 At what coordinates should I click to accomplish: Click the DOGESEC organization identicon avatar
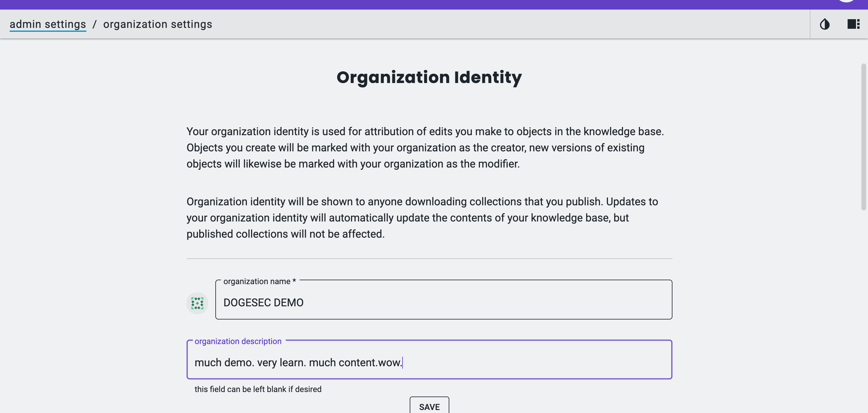(197, 303)
